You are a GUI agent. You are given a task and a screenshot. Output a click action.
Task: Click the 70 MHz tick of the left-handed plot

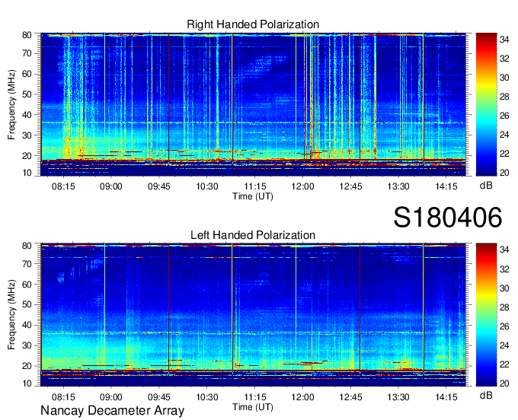point(27,263)
